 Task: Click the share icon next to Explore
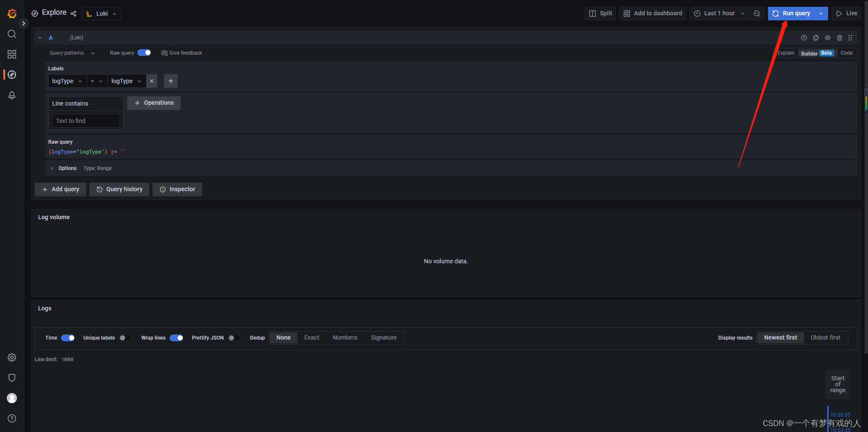[73, 14]
